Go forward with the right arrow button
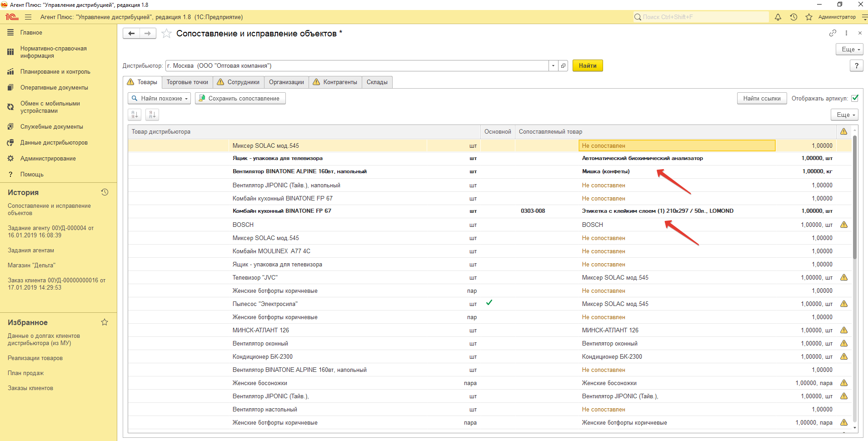This screenshot has width=868, height=441. tap(148, 33)
